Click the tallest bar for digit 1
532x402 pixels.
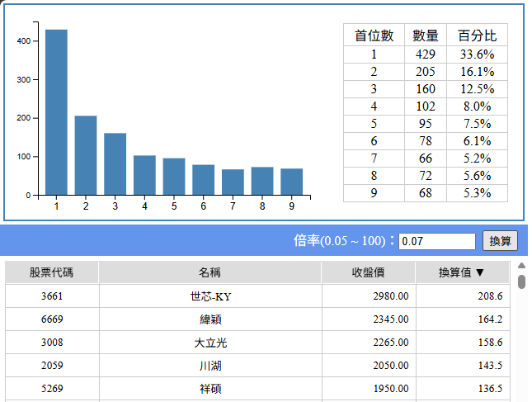click(56, 111)
